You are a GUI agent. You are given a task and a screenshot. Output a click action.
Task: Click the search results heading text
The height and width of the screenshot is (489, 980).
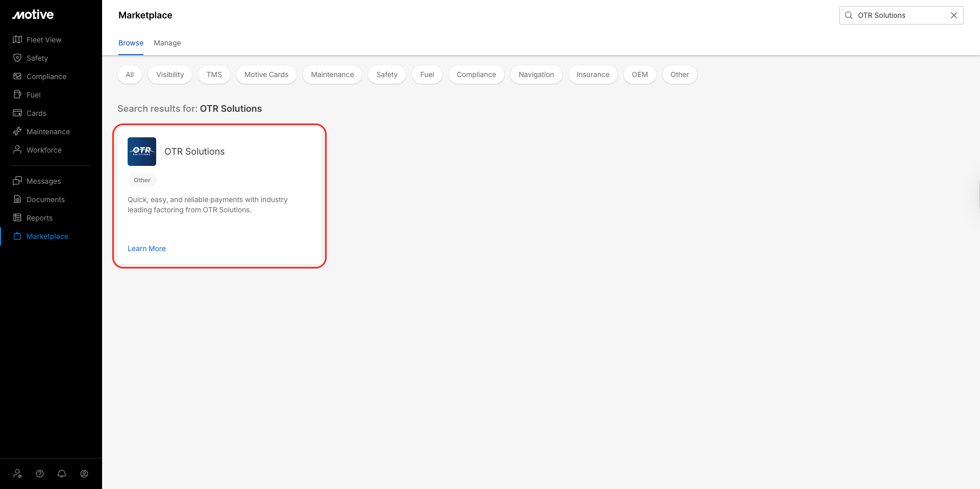(x=189, y=109)
